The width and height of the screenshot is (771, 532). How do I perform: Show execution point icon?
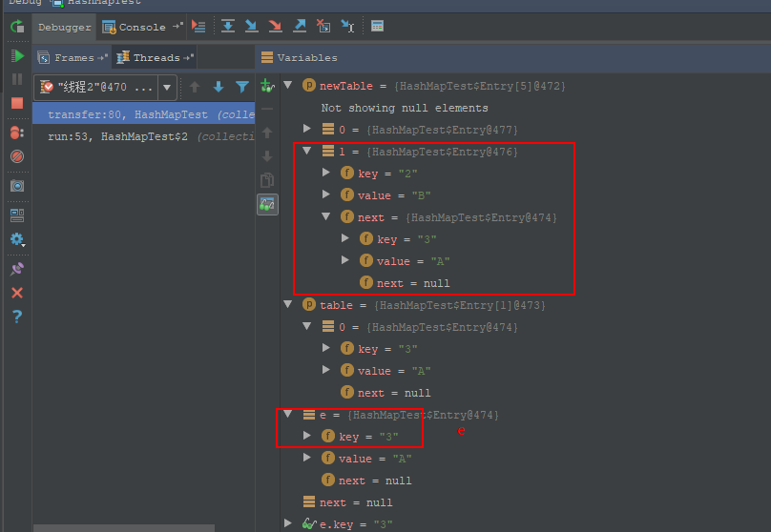198,26
